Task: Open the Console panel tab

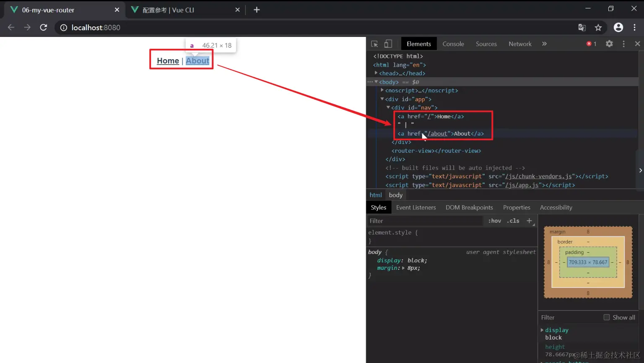Action: click(453, 44)
